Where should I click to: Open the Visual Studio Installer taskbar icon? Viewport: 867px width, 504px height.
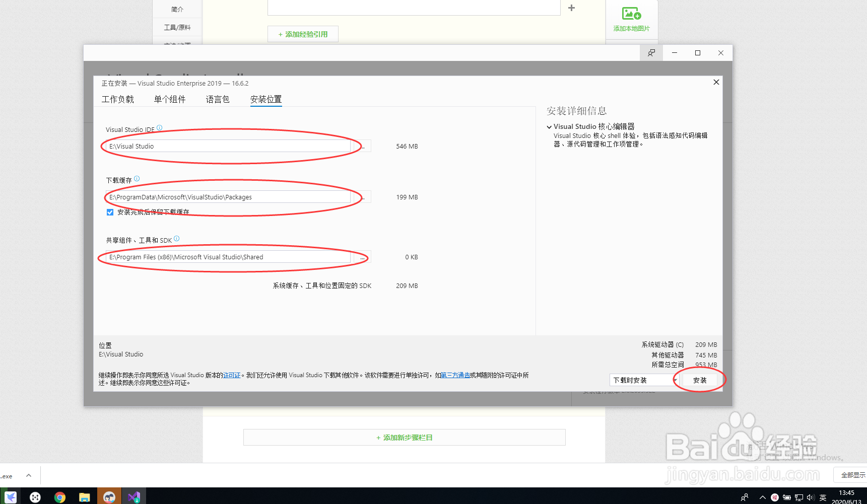(134, 497)
